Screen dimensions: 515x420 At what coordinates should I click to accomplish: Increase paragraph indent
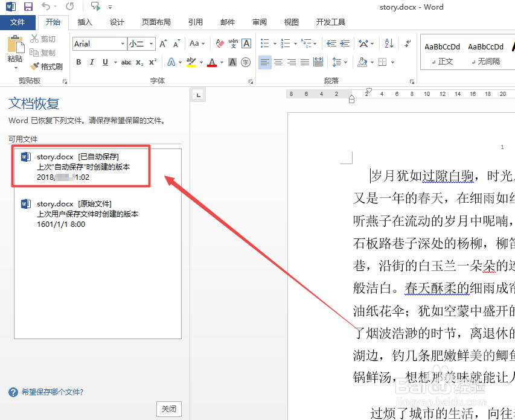pos(345,43)
